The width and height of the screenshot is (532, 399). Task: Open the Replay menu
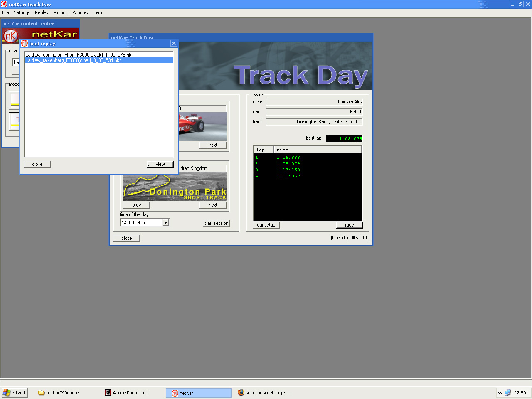click(42, 12)
